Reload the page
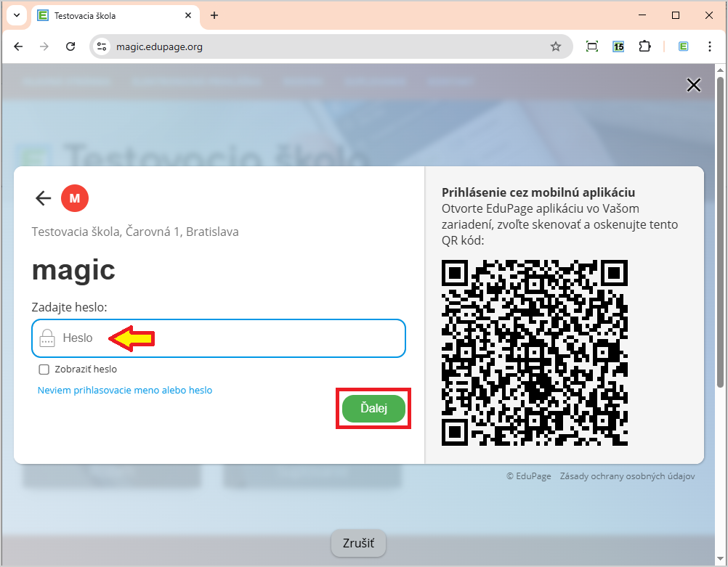The image size is (728, 567). (70, 46)
